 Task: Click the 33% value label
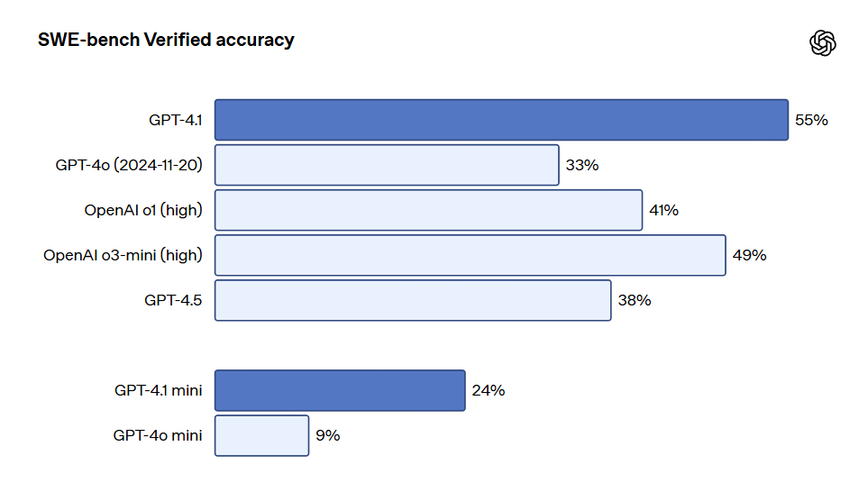[x=582, y=165]
